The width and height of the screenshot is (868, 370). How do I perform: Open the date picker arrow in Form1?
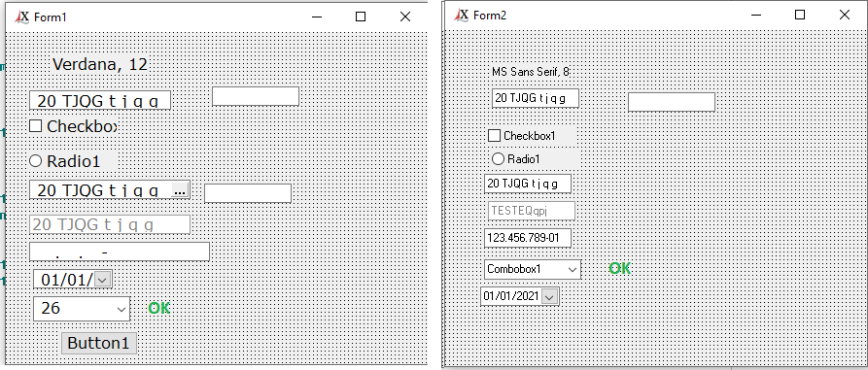(x=103, y=280)
